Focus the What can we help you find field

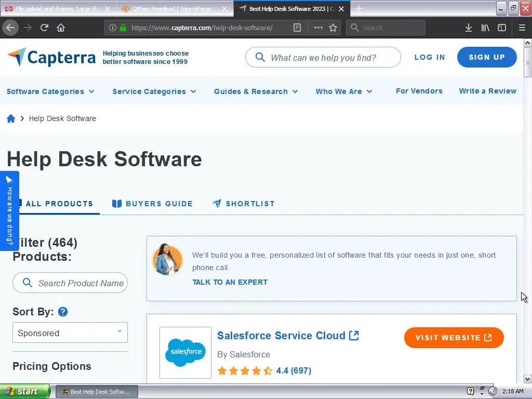point(323,57)
